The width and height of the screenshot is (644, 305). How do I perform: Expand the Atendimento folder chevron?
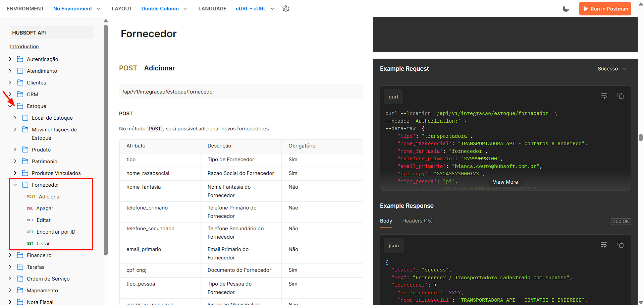[x=10, y=71]
